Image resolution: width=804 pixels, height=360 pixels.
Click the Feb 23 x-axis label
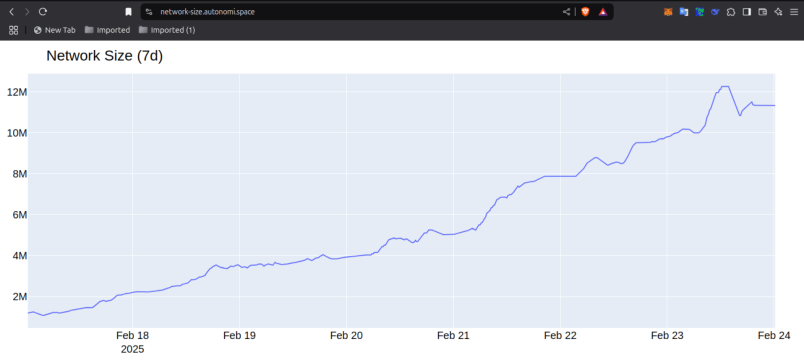click(667, 336)
